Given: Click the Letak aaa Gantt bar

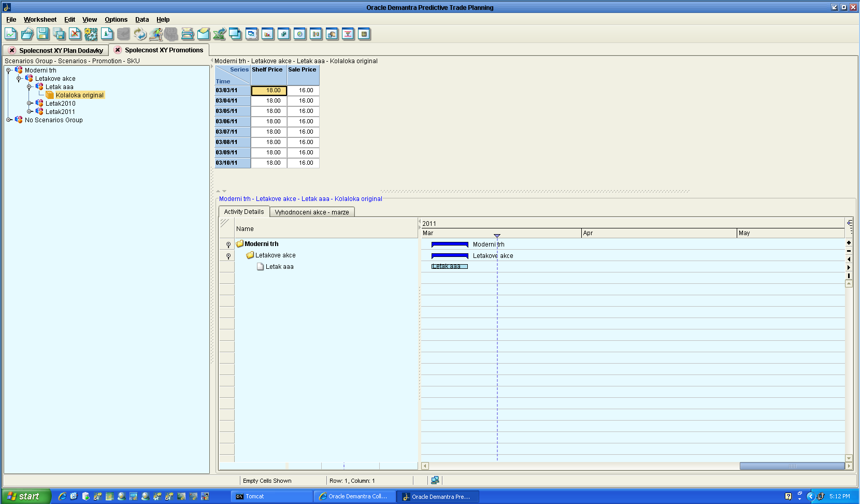Looking at the screenshot, I should tap(450, 266).
